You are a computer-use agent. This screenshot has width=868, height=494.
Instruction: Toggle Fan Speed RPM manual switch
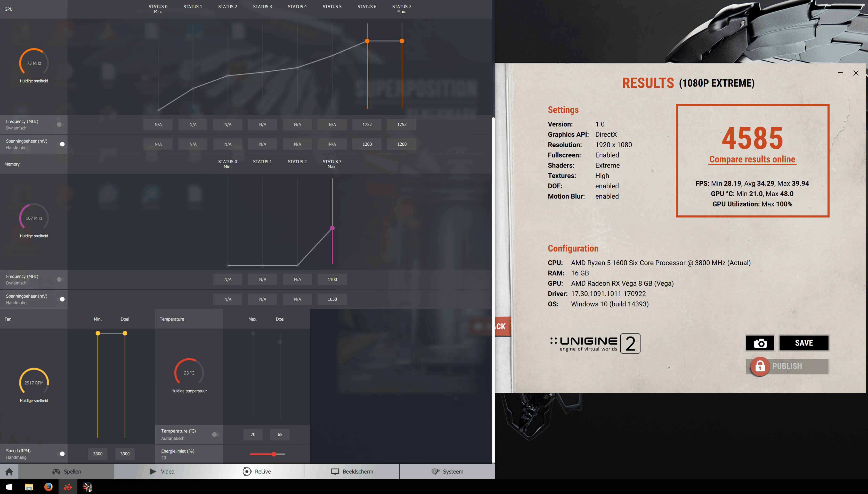[x=61, y=454]
